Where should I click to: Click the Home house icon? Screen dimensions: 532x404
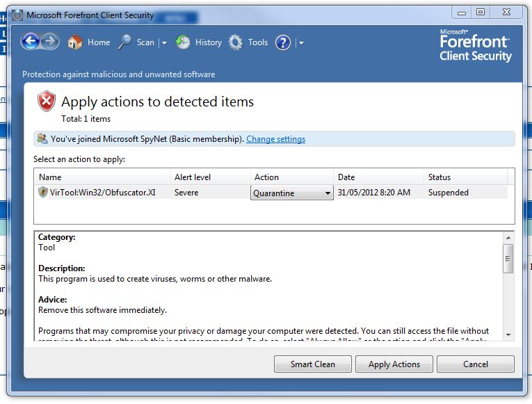point(75,42)
